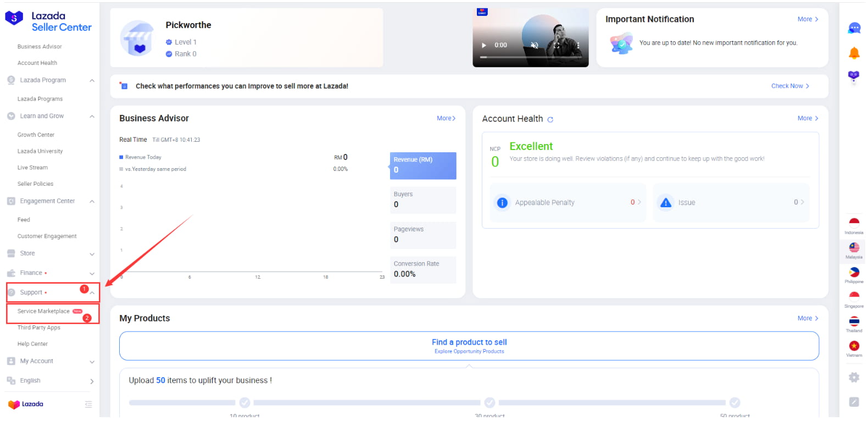Expand the Finance menu
This screenshot has width=868, height=426.
coord(92,274)
